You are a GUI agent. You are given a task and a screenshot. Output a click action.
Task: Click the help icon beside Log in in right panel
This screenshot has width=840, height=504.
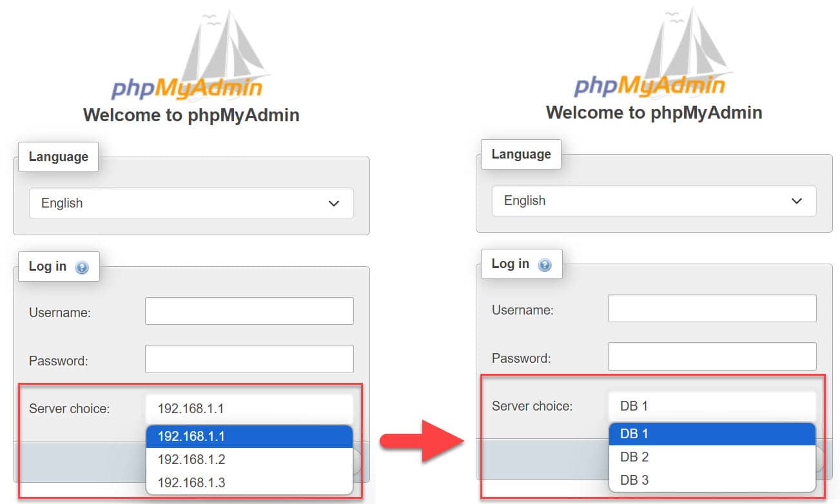point(545,265)
